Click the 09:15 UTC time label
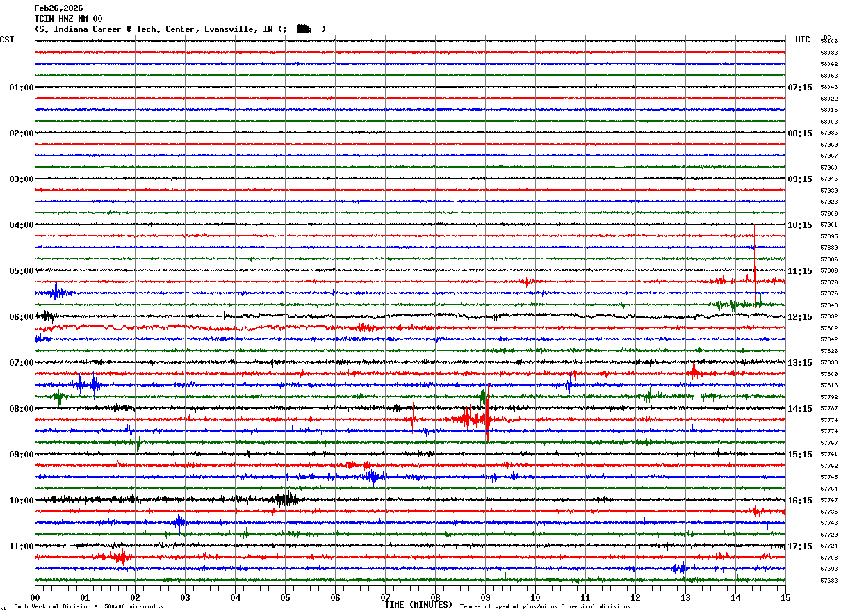The height and width of the screenshot is (616, 841). pos(800,179)
